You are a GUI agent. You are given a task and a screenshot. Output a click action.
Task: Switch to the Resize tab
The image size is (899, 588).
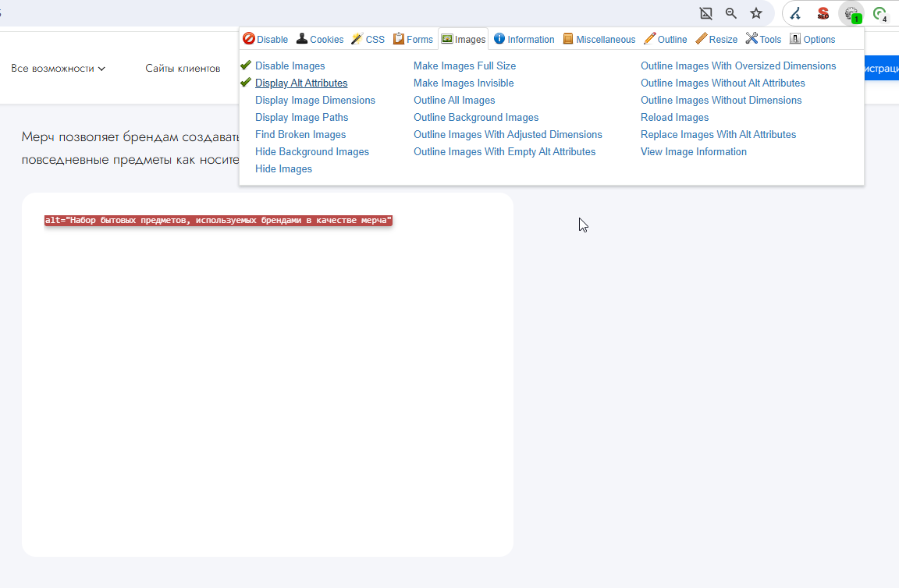pos(716,39)
